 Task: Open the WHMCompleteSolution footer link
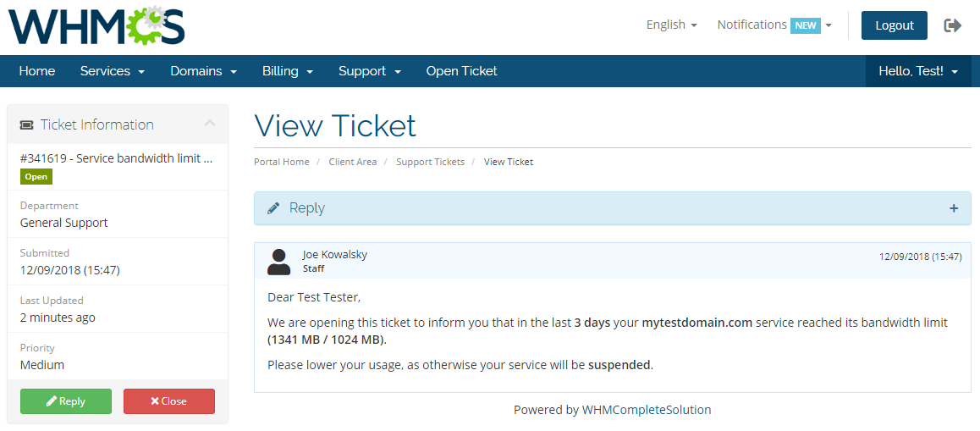[647, 410]
